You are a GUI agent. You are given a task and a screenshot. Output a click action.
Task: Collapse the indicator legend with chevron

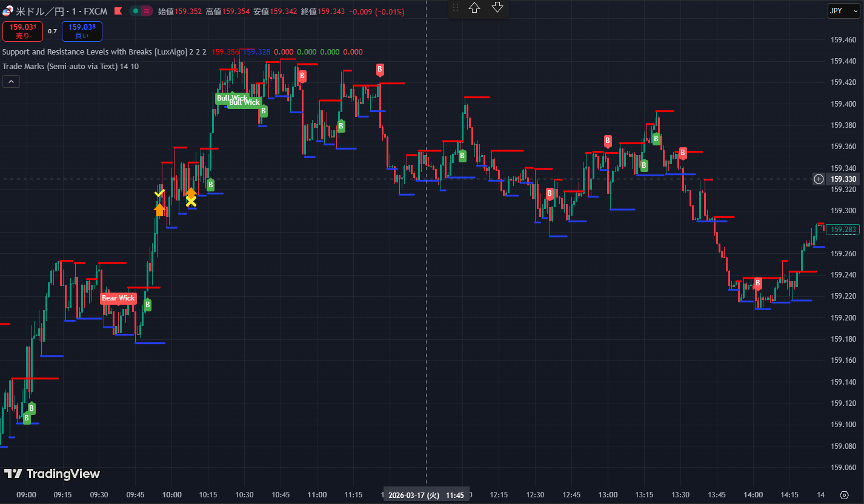(11, 82)
